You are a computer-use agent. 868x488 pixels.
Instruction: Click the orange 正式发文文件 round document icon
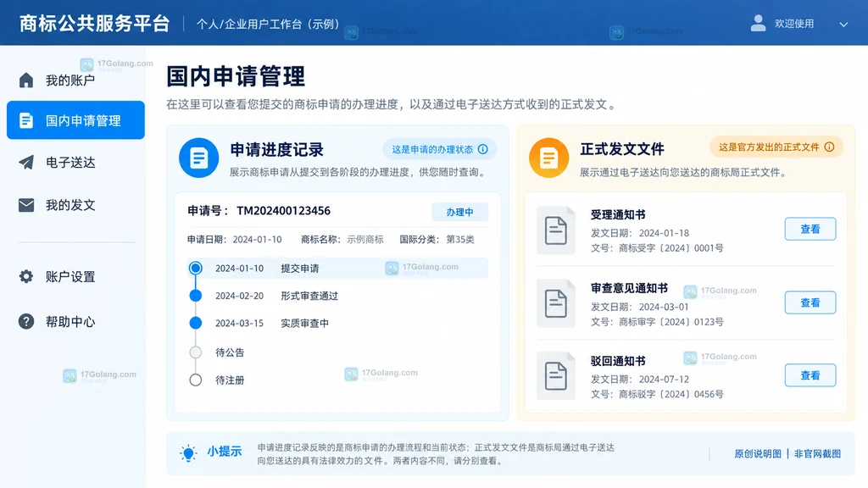(x=548, y=158)
